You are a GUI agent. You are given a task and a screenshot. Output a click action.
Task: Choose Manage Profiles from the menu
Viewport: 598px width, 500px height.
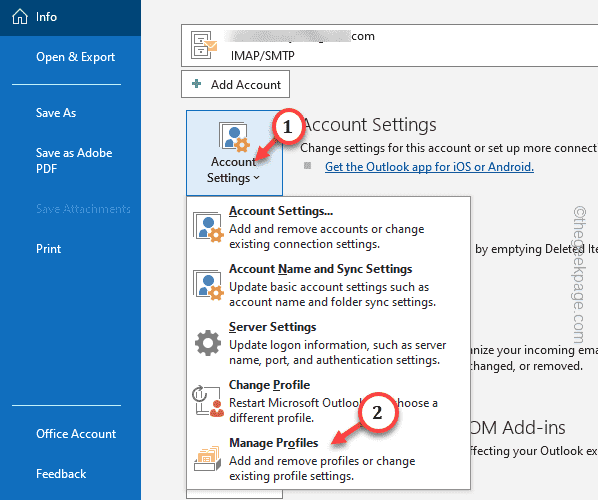click(x=328, y=459)
